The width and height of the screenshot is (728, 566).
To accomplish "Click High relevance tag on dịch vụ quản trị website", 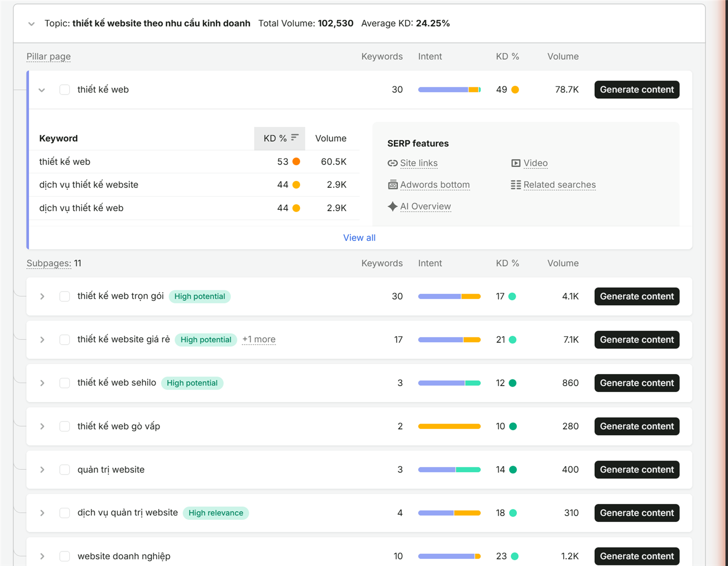I will (216, 513).
